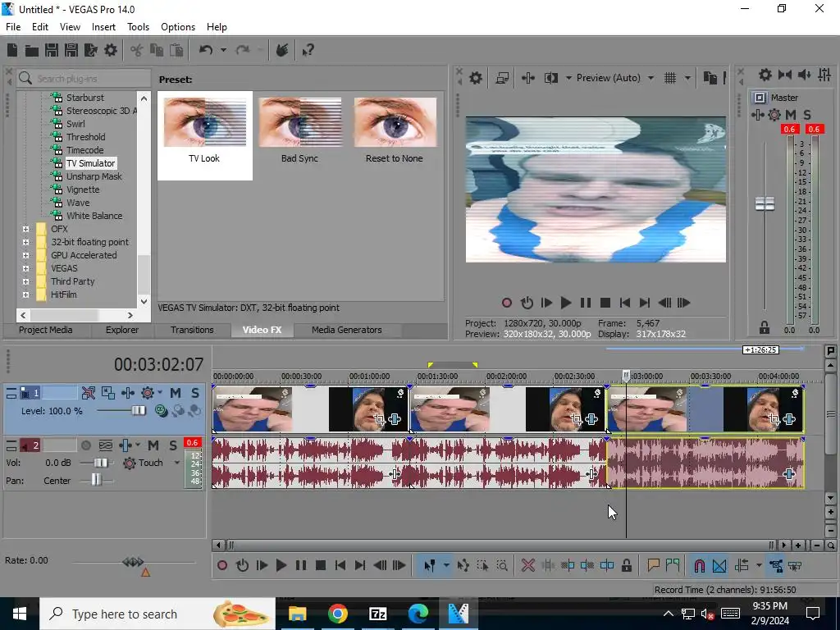This screenshot has height=630, width=840.
Task: Click the audio track Pan slider
Action: [x=97, y=481]
